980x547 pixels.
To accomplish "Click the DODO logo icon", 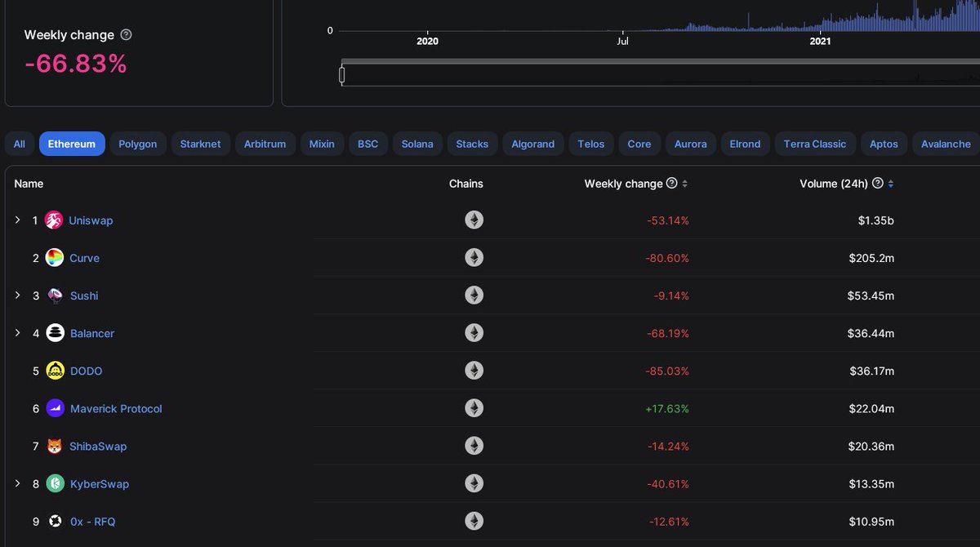I will (55, 371).
